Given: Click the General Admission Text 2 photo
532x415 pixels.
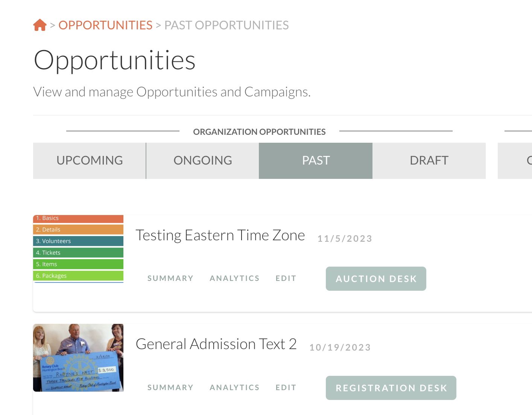Looking at the screenshot, I should (x=78, y=358).
